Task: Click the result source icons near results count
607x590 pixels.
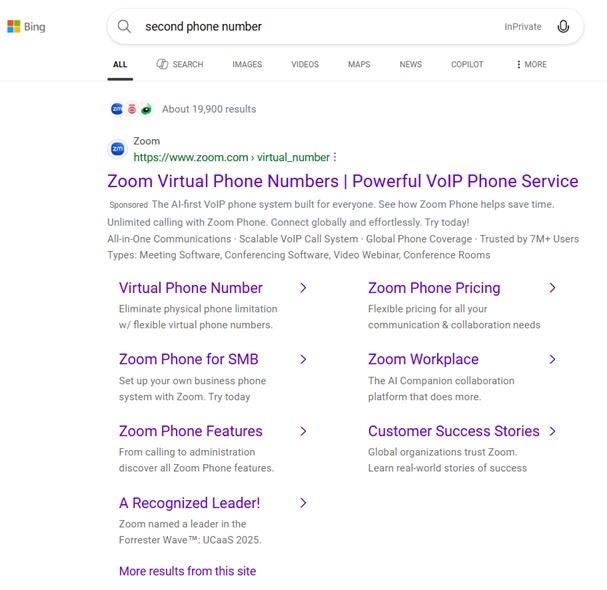Action: 131,109
